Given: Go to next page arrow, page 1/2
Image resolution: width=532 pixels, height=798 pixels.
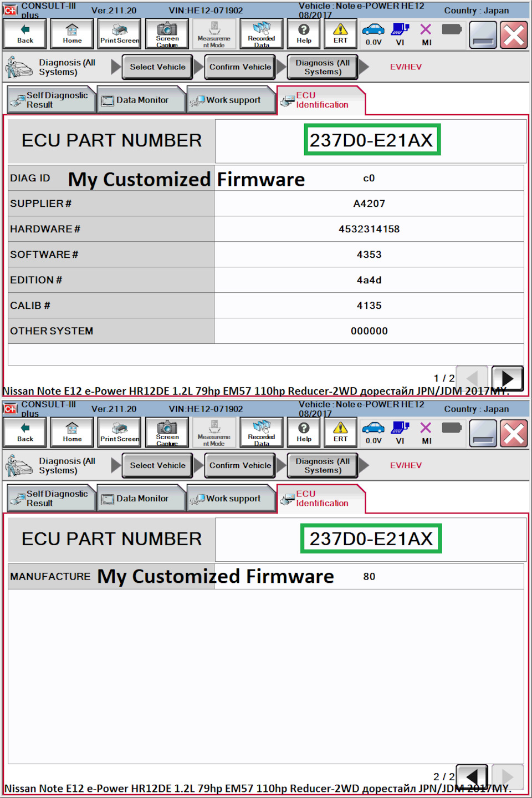Looking at the screenshot, I should 507,378.
